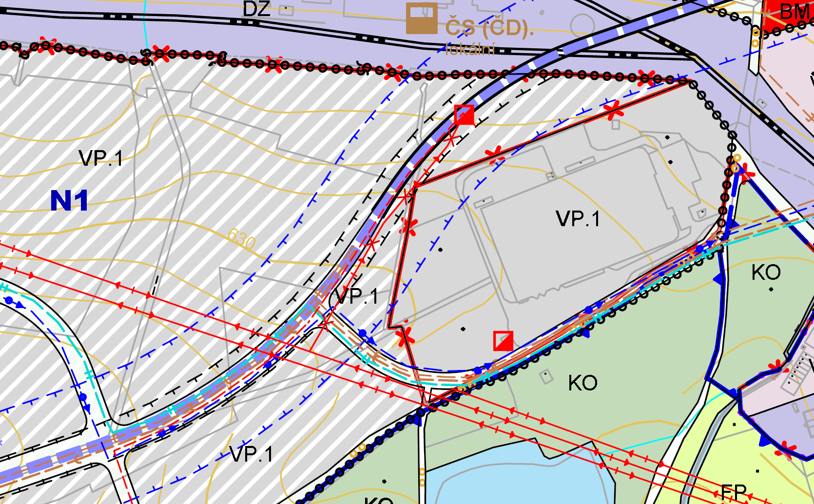Click VP.1 label inside red-outlined gray parcel
Image resolution: width=814 pixels, height=504 pixels.
click(578, 219)
